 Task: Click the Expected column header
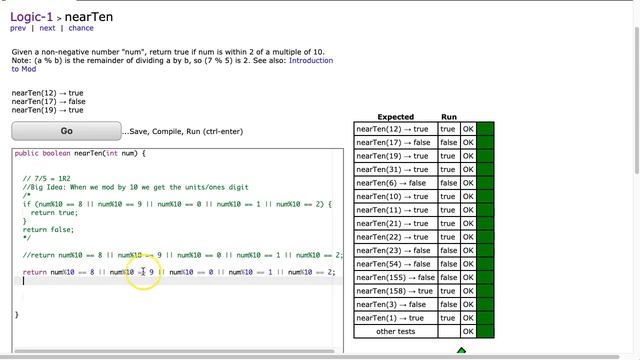[396, 117]
